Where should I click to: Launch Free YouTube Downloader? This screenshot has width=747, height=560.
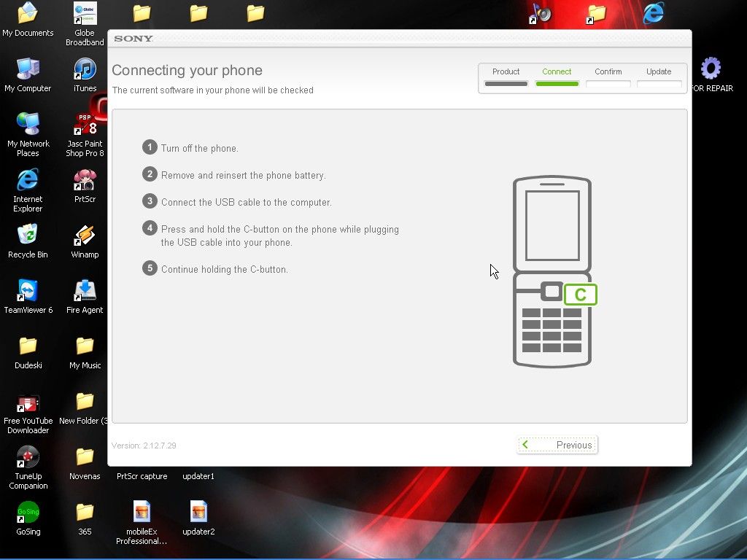(28, 405)
